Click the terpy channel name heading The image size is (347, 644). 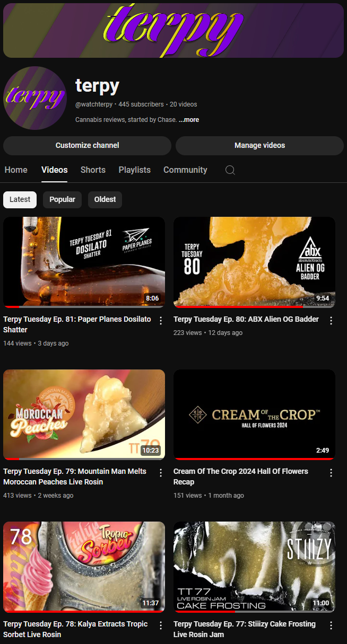point(97,85)
